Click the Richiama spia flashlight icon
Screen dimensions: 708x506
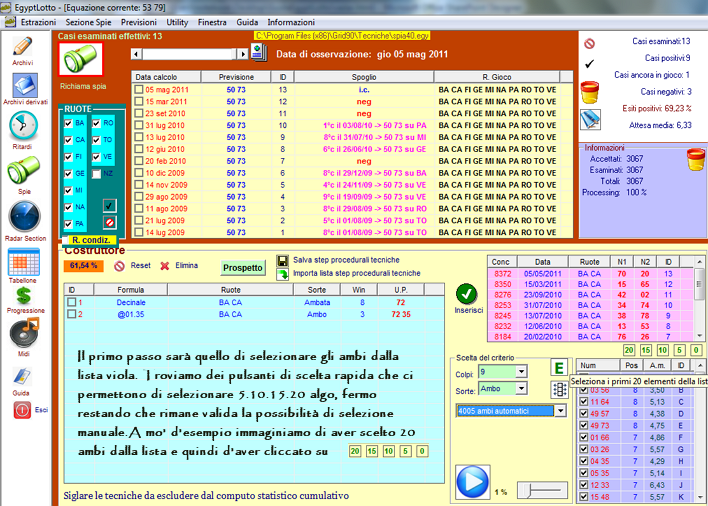(x=81, y=59)
